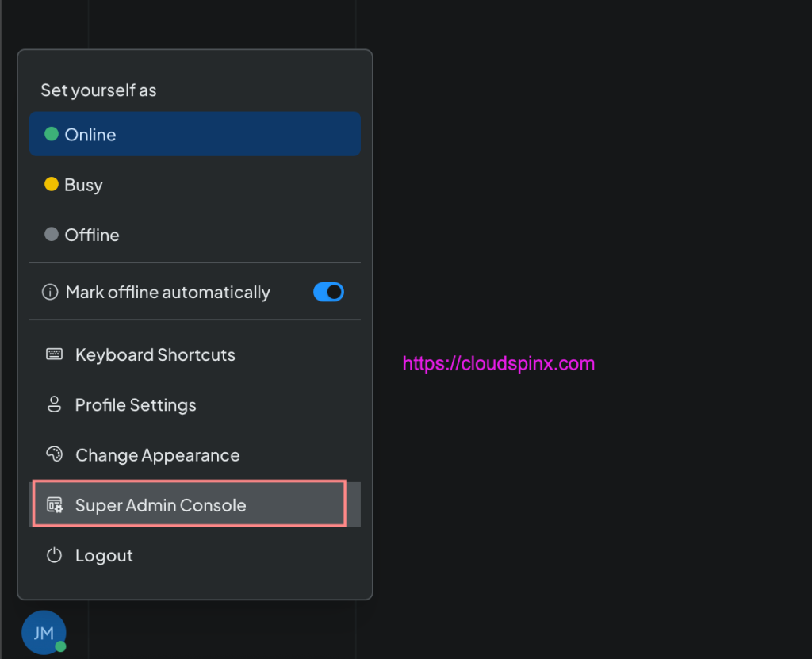812x659 pixels.
Task: Click the palette icon beside Change Appearance
Action: click(54, 454)
